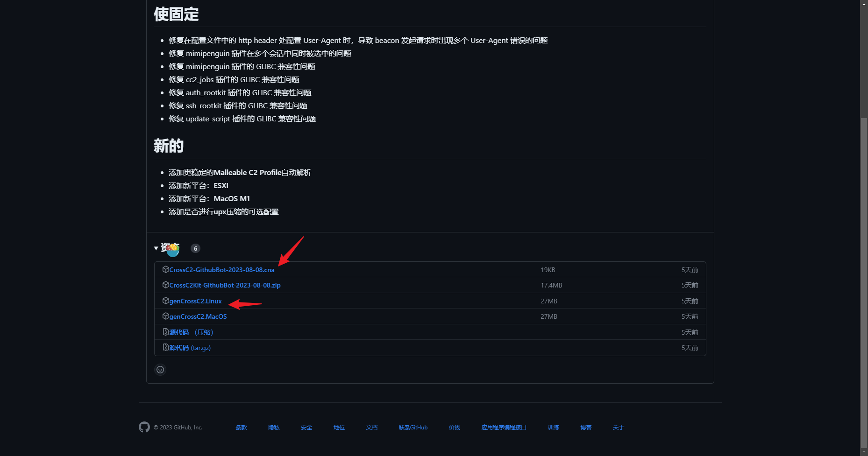Click the package icon beside genCrossC2.Linux
Screen dimensions: 868x456
[x=166, y=301]
